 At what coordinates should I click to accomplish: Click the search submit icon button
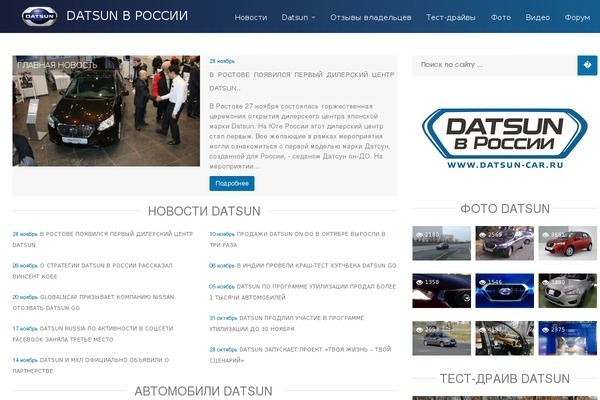[587, 65]
